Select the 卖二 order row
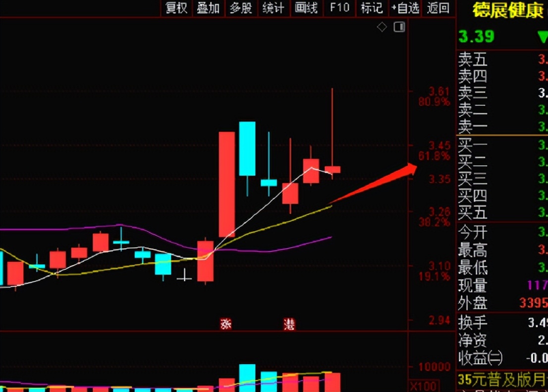 pos(502,110)
